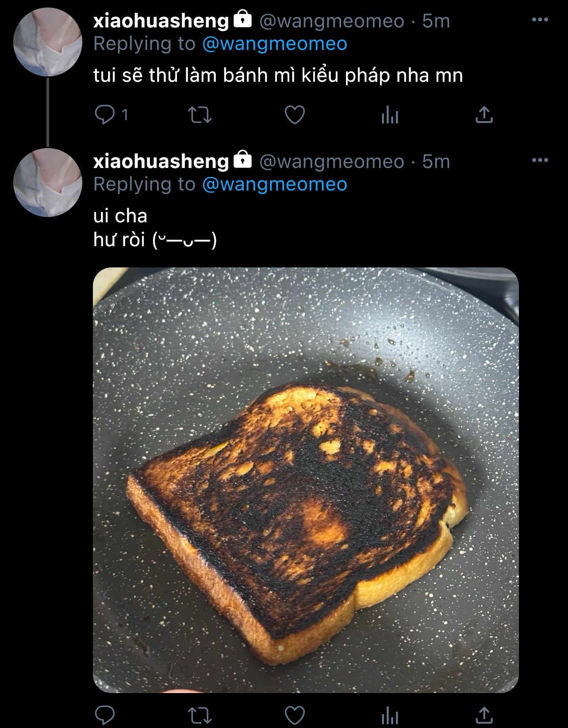Screen dimensions: 568x728
Task: Open the burnt toast photo
Action: click(x=306, y=480)
